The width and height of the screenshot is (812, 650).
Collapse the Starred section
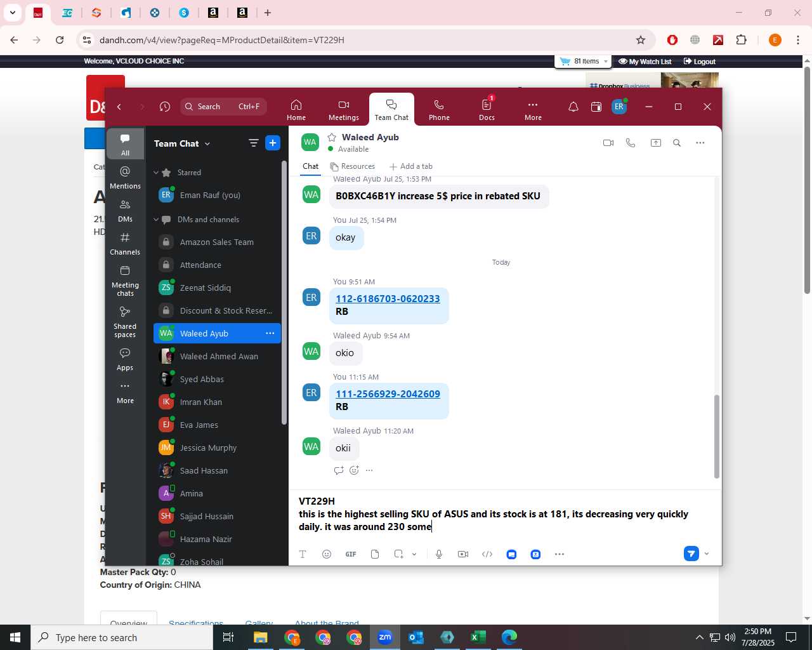(156, 173)
